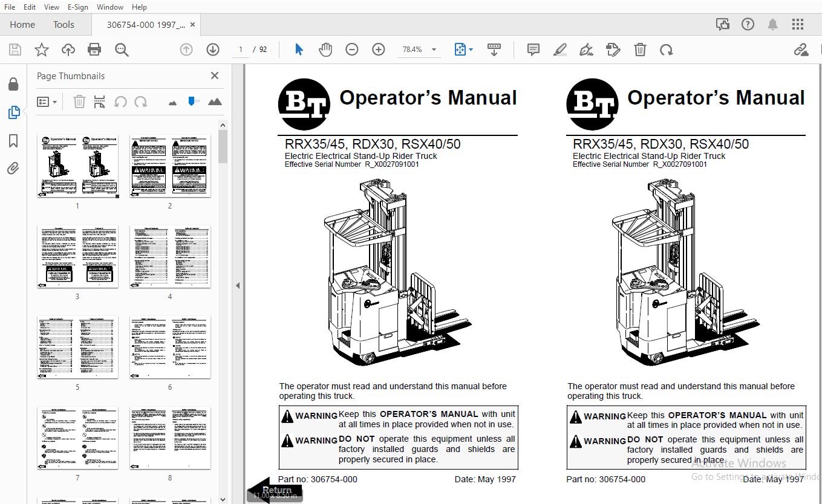822x504 pixels.
Task: Enable scrolling page display mode icon
Action: tap(494, 50)
